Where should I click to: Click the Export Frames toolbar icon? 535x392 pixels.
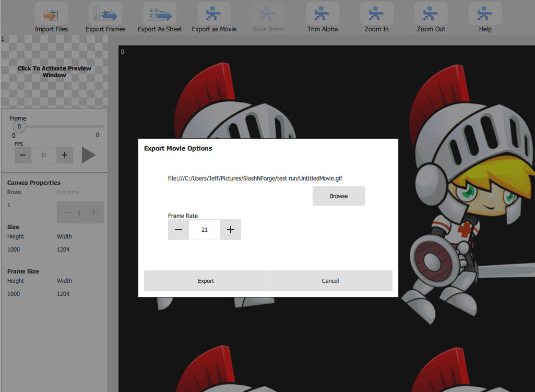(105, 14)
